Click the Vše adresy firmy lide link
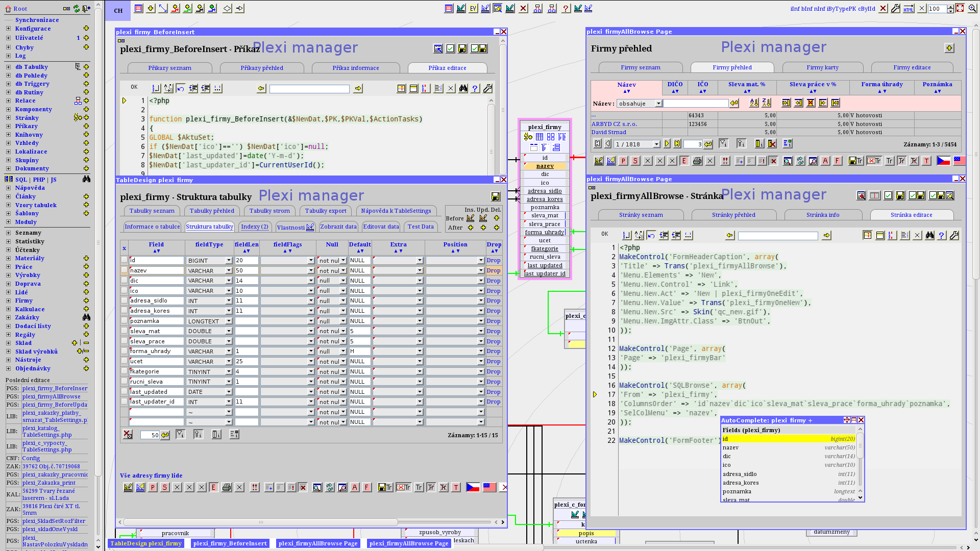 [151, 475]
